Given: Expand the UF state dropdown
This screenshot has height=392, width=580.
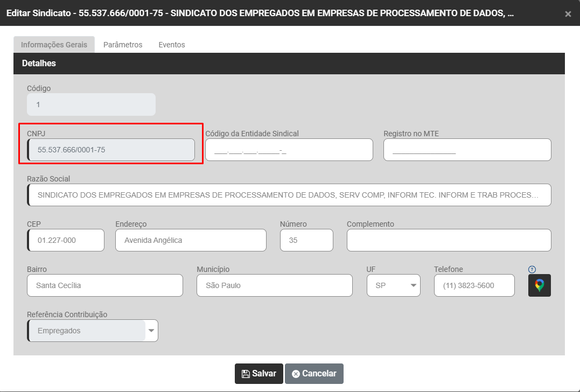Looking at the screenshot, I should pyautogui.click(x=393, y=285).
